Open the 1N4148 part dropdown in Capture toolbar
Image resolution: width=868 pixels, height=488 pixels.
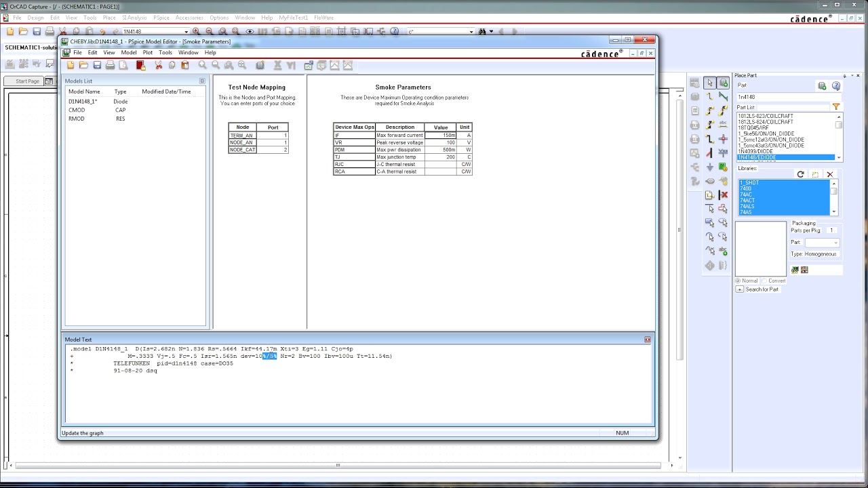(186, 32)
